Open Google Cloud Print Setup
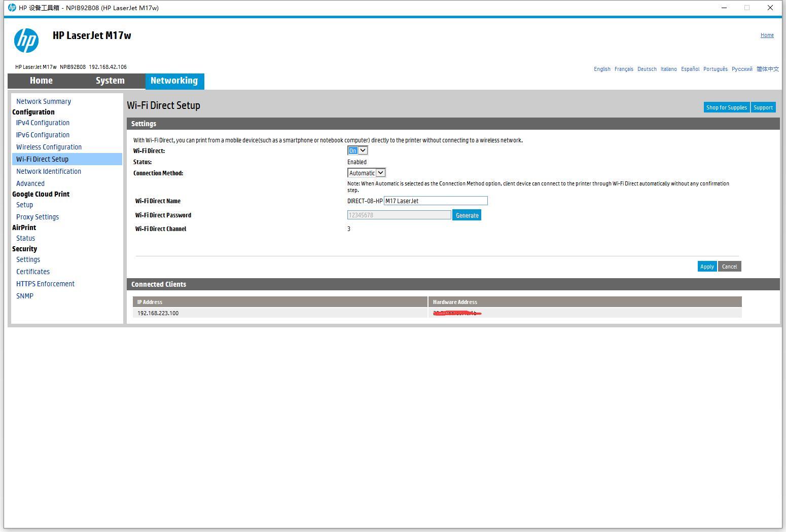 pos(24,205)
